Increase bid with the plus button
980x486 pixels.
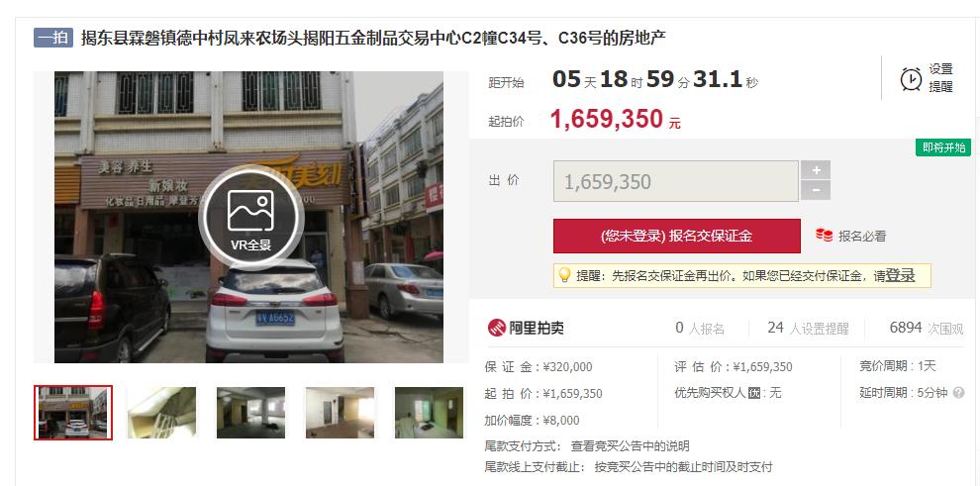tap(816, 170)
